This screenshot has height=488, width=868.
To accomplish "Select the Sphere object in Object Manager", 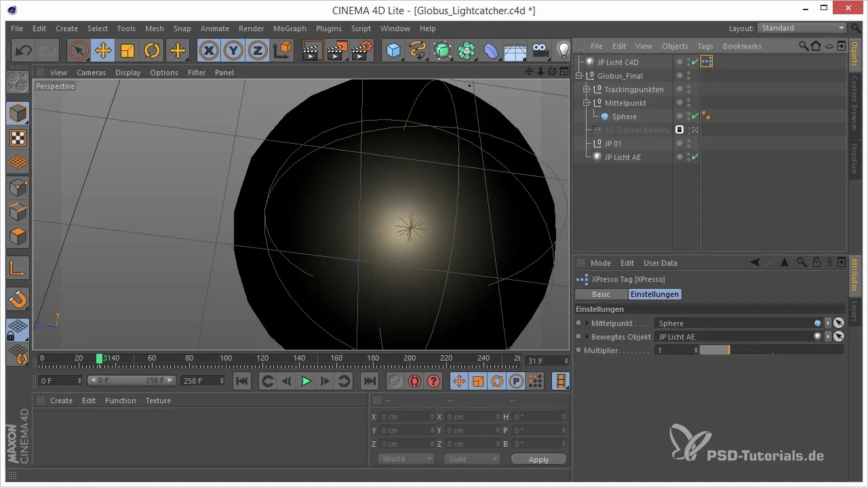I will click(x=624, y=117).
